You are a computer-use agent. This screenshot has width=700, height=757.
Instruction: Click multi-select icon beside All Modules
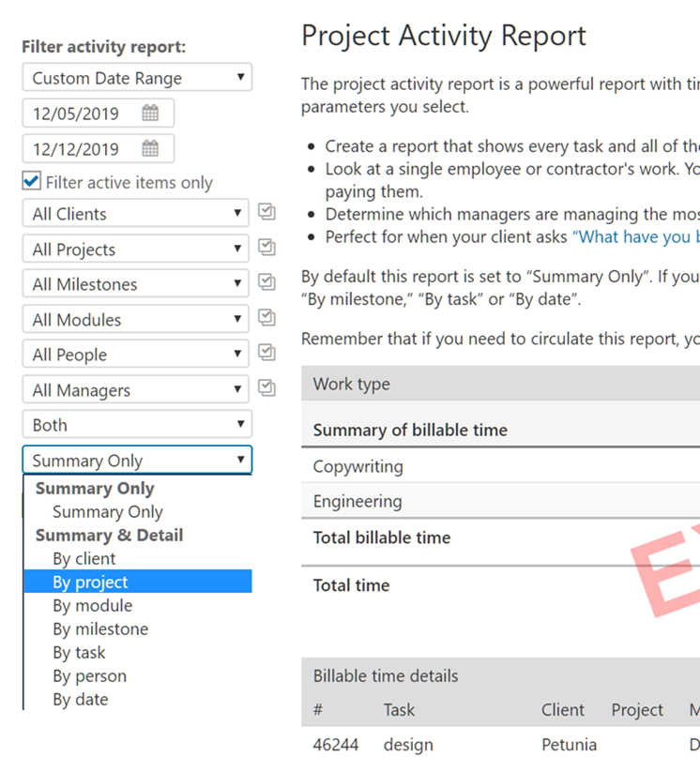pos(266,319)
